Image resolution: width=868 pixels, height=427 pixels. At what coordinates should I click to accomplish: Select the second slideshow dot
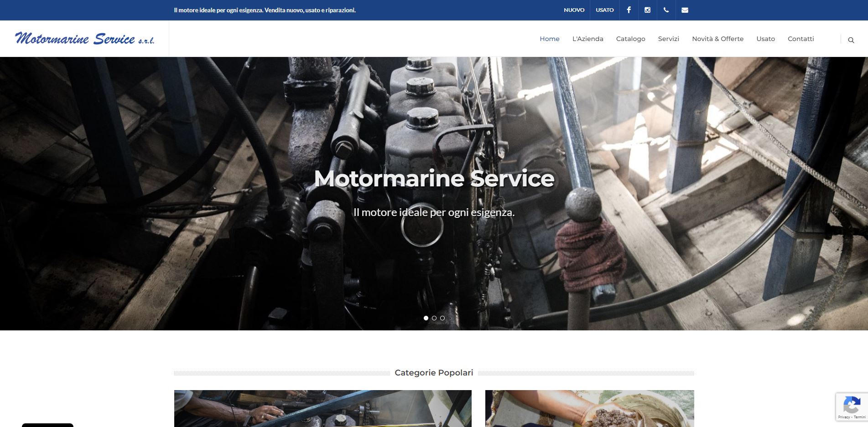[434, 318]
